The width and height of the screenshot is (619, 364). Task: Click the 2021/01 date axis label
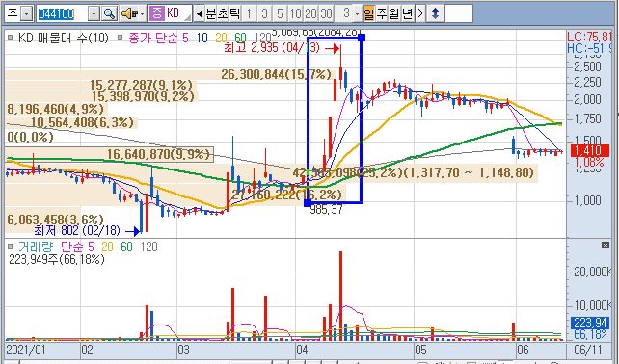coord(26,350)
